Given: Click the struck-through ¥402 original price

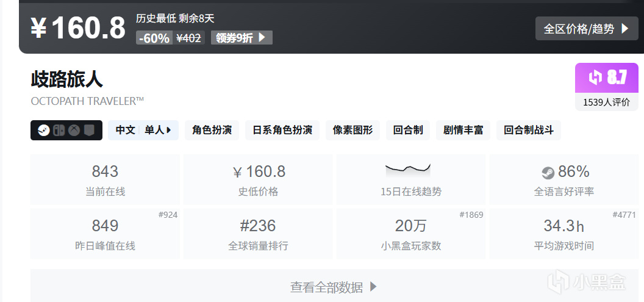Looking at the screenshot, I should pos(188,38).
